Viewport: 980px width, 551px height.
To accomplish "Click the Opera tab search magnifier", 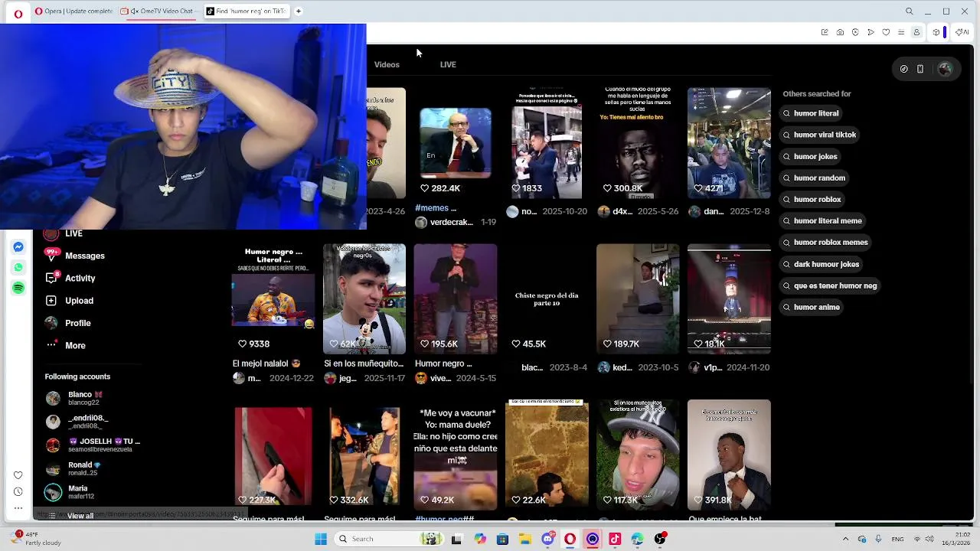I will 909,11.
